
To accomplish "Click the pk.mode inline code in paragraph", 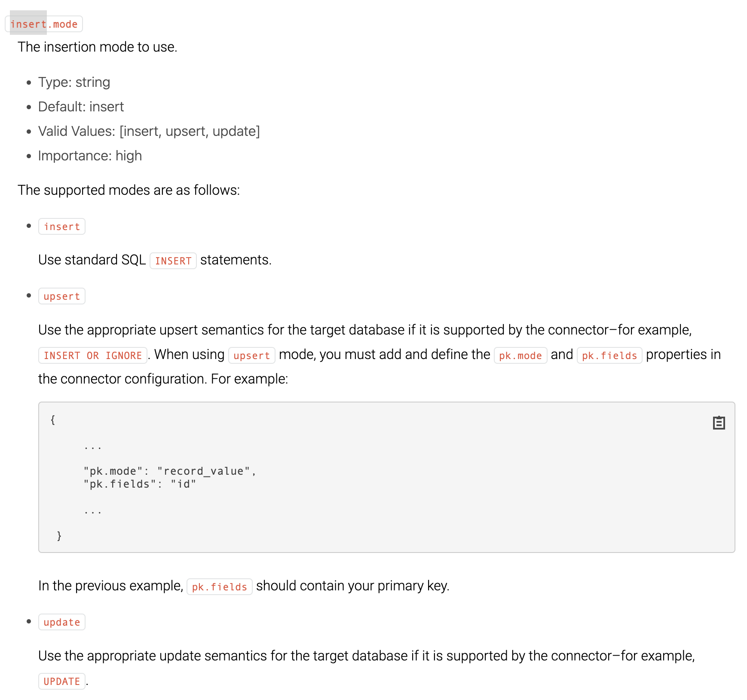I will click(x=520, y=356).
